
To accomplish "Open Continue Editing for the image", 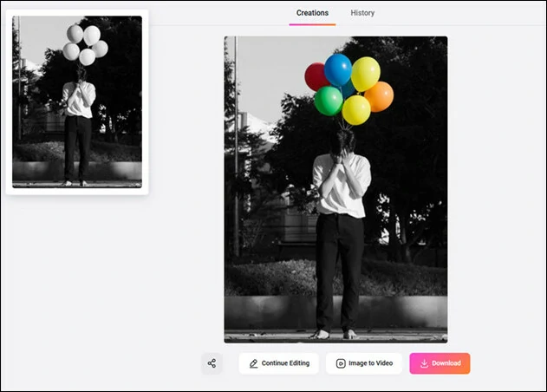I will [279, 363].
